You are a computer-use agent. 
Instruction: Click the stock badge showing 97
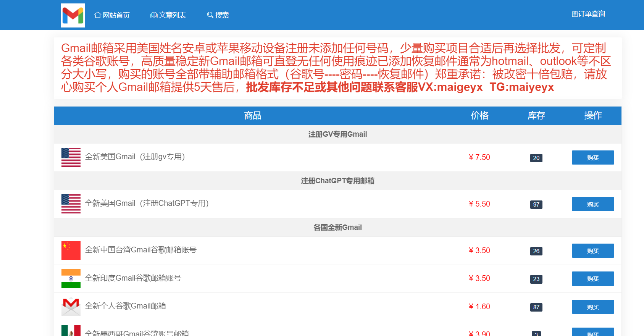(x=536, y=205)
